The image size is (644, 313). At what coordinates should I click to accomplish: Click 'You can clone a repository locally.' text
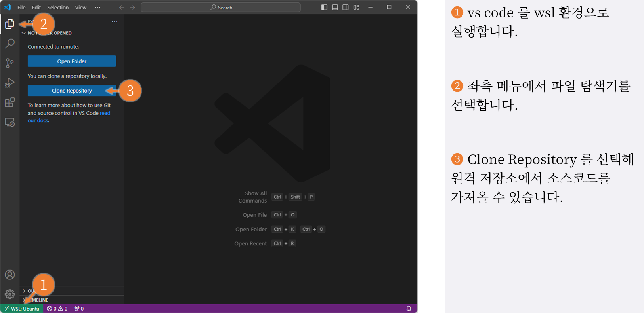(67, 76)
